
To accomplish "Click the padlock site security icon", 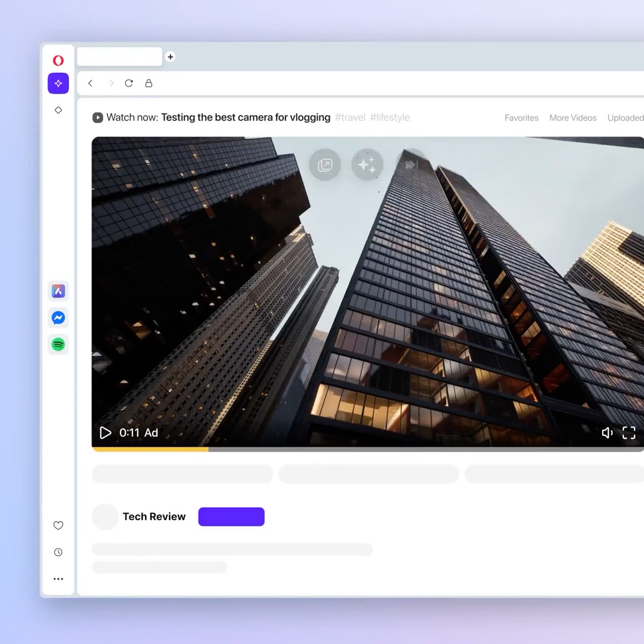I will (149, 83).
